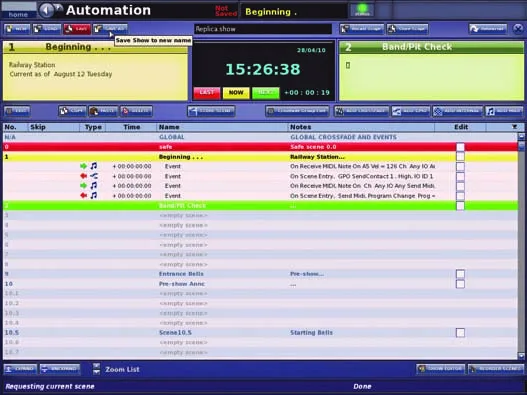The image size is (527, 395).
Task: Click the Copy scene button
Action: point(72,111)
